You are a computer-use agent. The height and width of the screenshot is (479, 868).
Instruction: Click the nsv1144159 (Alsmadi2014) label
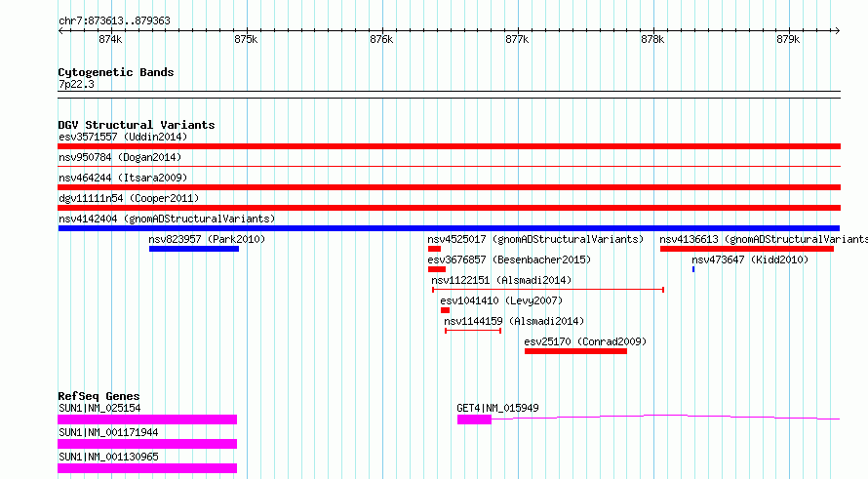(514, 321)
